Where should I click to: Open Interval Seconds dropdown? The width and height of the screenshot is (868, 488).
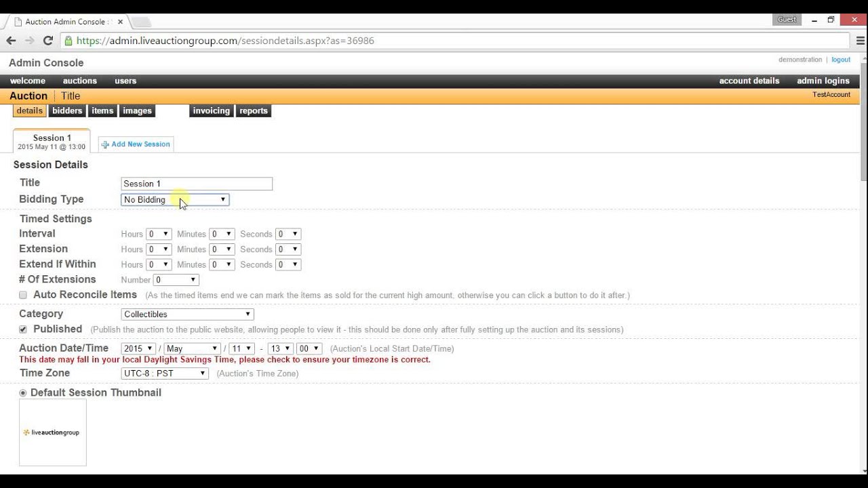288,234
